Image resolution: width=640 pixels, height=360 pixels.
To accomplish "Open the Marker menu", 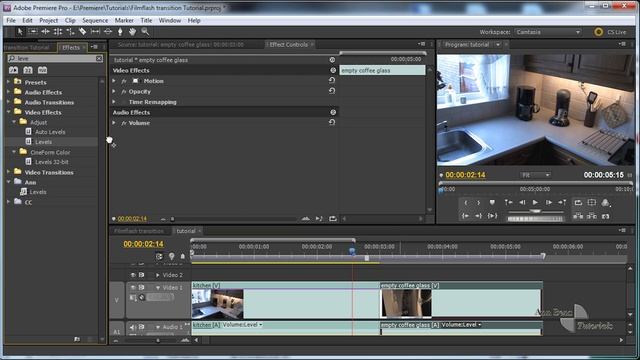I will 124,20.
